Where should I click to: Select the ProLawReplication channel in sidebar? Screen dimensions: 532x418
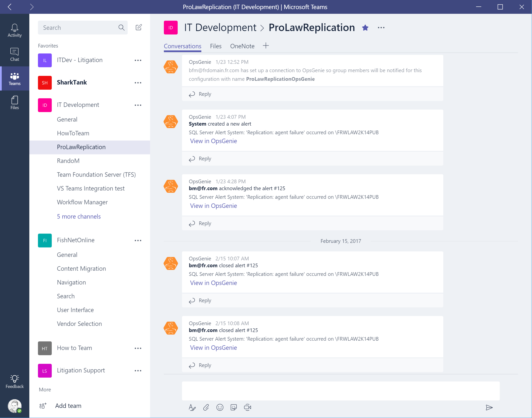pyautogui.click(x=90, y=147)
